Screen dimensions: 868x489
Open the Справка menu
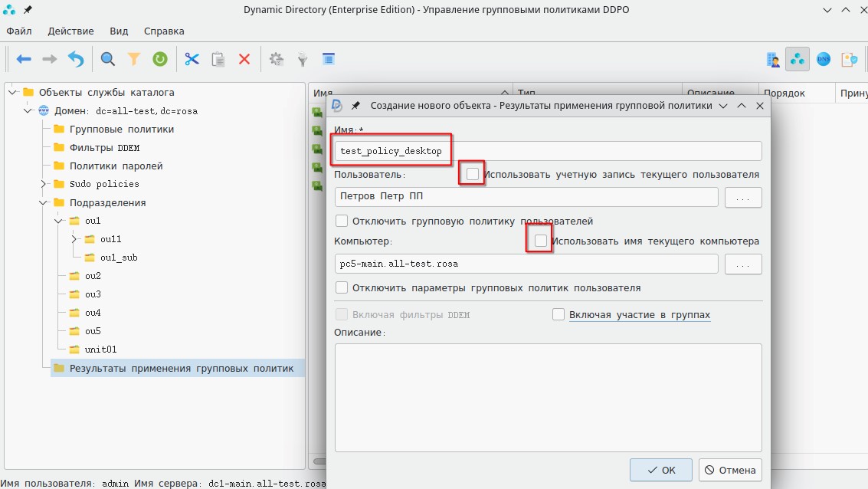click(x=164, y=31)
